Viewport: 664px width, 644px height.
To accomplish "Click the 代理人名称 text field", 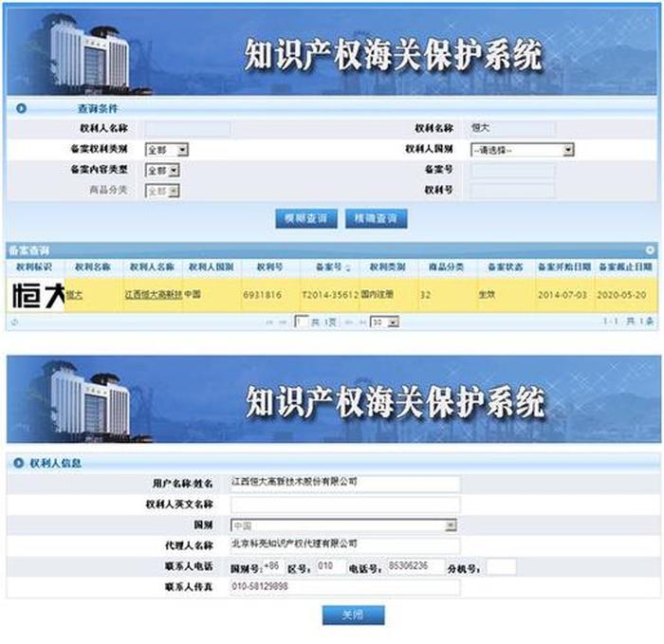I will pyautogui.click(x=345, y=545).
